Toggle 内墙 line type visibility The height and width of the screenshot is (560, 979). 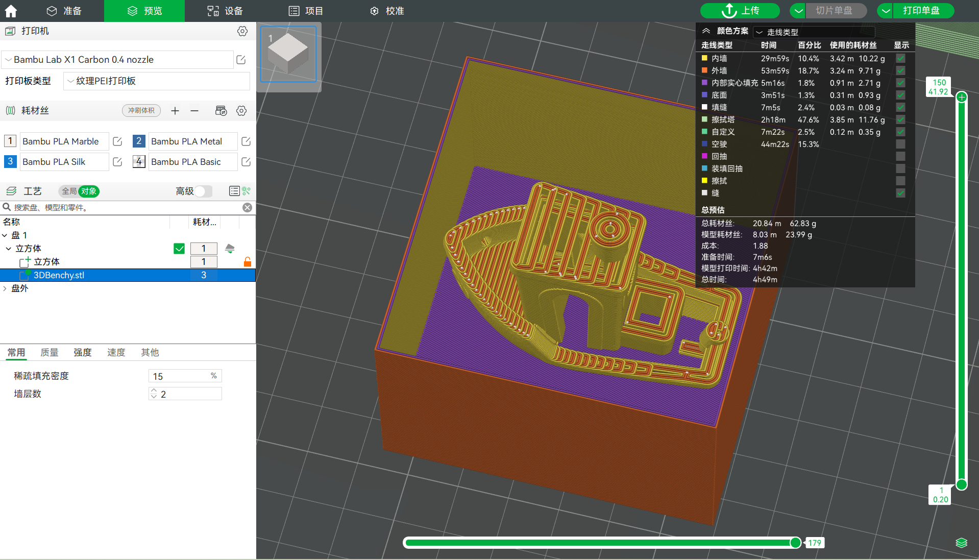point(900,59)
